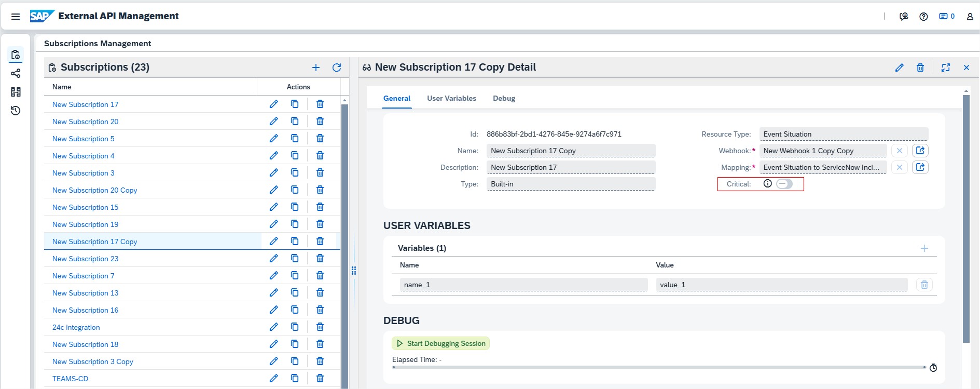Copy New Subscription 5 using duplicate icon
Viewport: 980px width, 389px height.
tap(295, 139)
